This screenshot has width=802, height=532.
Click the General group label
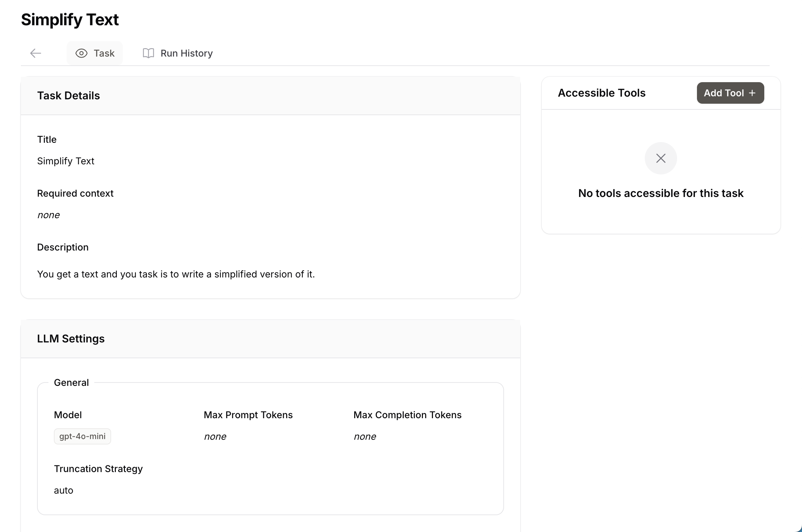(71, 383)
